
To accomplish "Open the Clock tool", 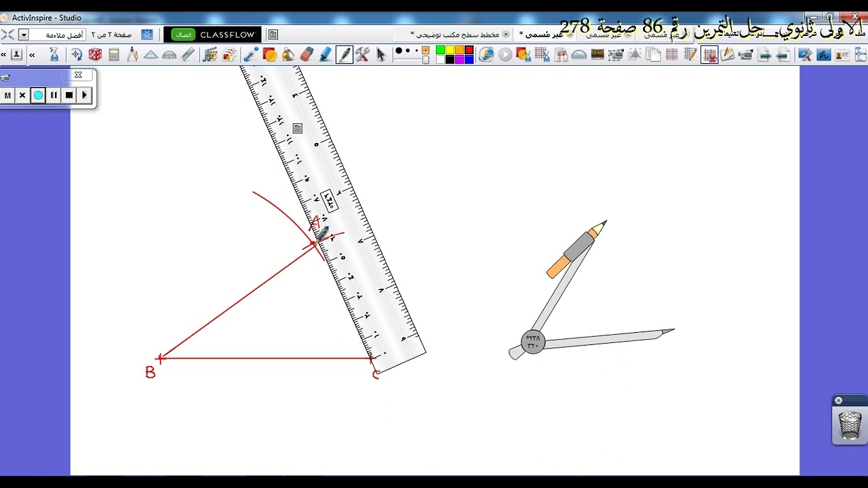I will 76,54.
